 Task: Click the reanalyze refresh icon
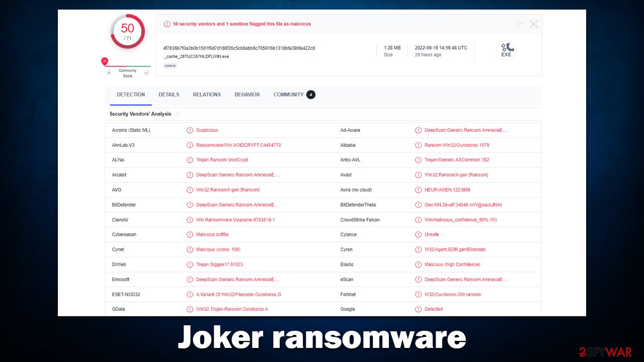(520, 24)
